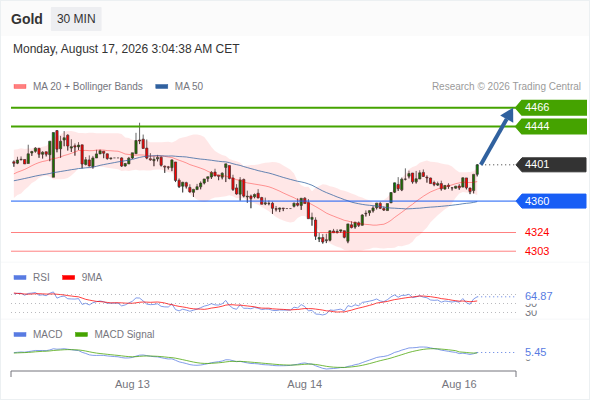Click the blue upward forecast arrow
This screenshot has width=590, height=400.
point(497,136)
